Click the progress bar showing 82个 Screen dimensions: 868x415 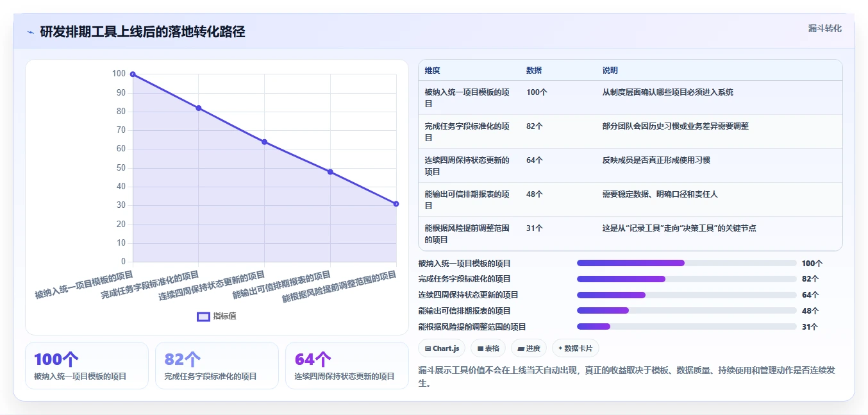687,279
